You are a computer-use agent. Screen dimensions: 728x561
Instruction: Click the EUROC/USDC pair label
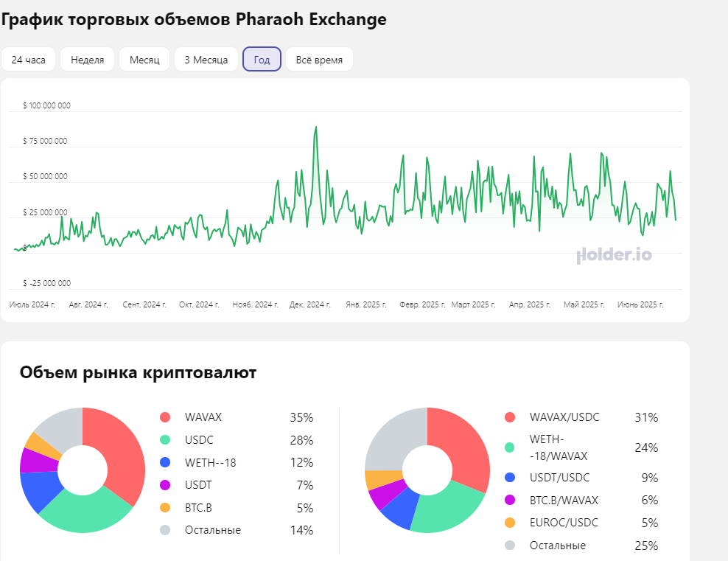tap(564, 523)
